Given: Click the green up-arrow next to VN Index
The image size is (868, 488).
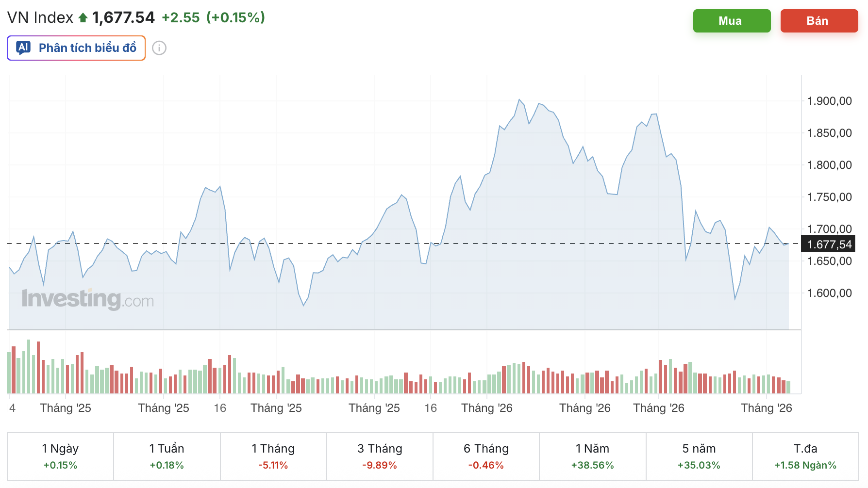Looking at the screenshot, I should pos(83,18).
